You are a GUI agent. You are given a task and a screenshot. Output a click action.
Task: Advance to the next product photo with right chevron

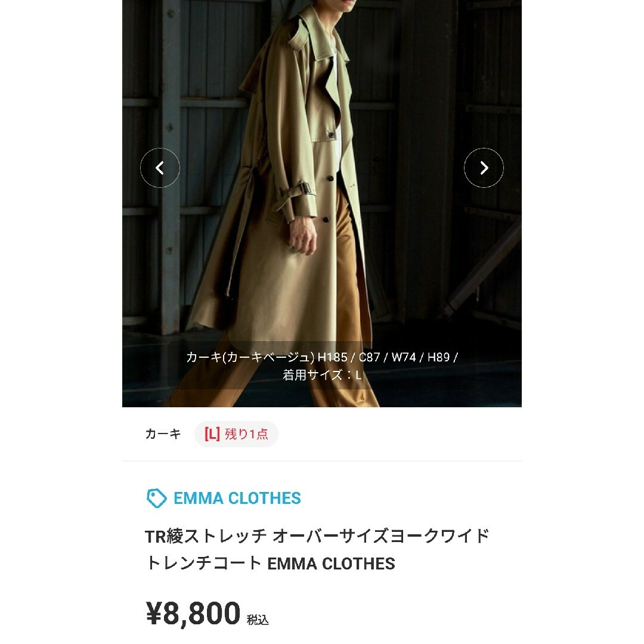point(484,168)
